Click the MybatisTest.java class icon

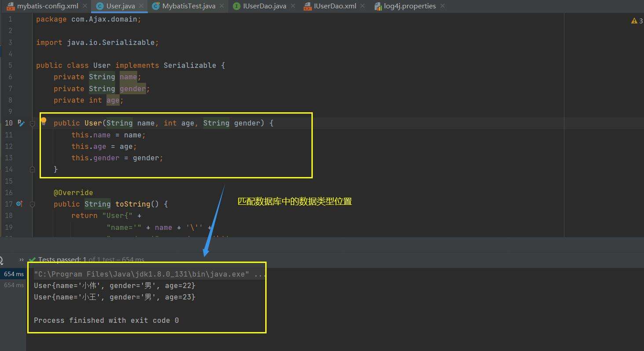pos(156,6)
